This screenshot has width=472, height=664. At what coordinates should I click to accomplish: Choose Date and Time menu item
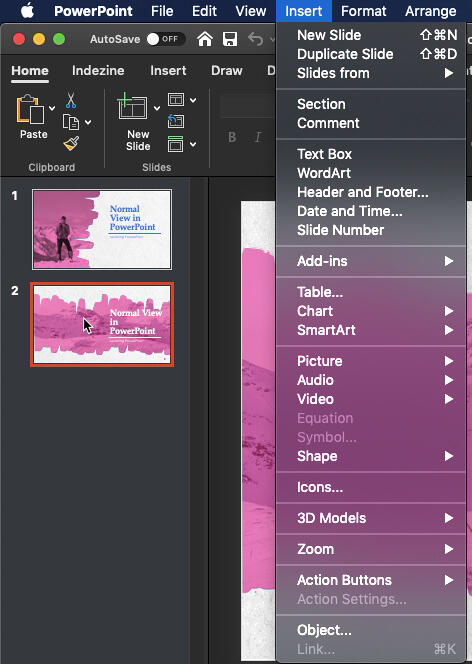coord(371,211)
